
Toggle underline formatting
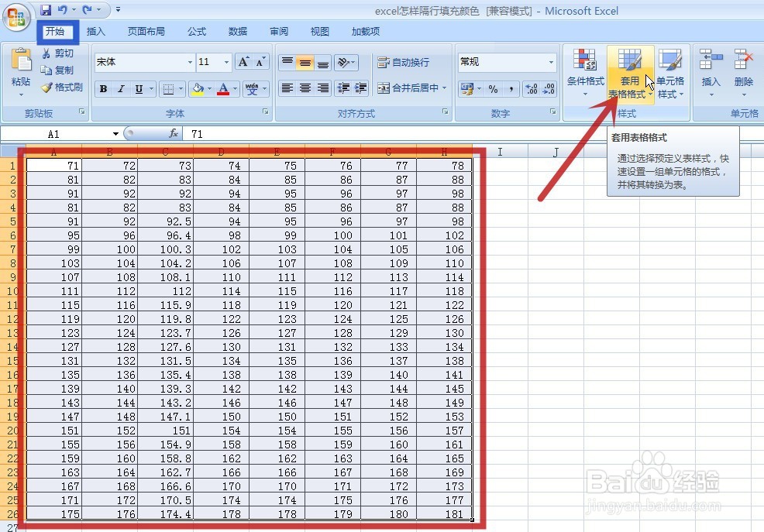[139, 88]
